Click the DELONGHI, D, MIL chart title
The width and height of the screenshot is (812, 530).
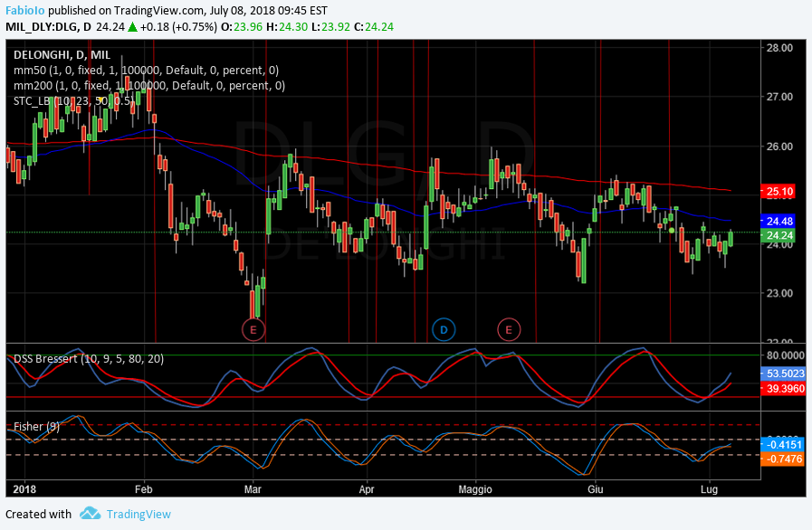coord(62,55)
